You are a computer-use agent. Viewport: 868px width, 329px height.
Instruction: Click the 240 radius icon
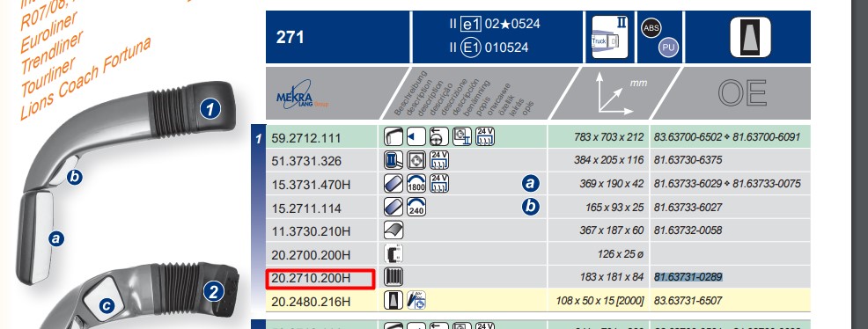coord(416,207)
